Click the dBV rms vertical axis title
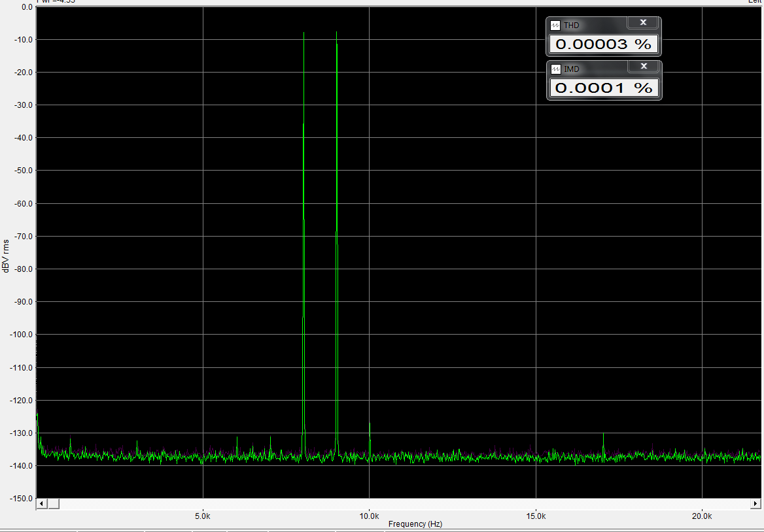The width and height of the screenshot is (764, 532). (x=6, y=256)
